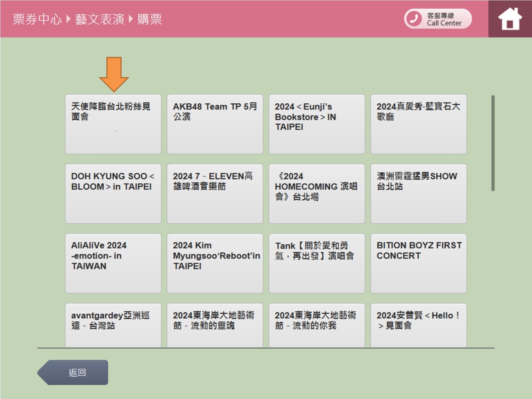This screenshot has width=532, height=399.
Task: Select 2024 Eunji's Bookstore IN TAIPEI
Action: tap(316, 124)
